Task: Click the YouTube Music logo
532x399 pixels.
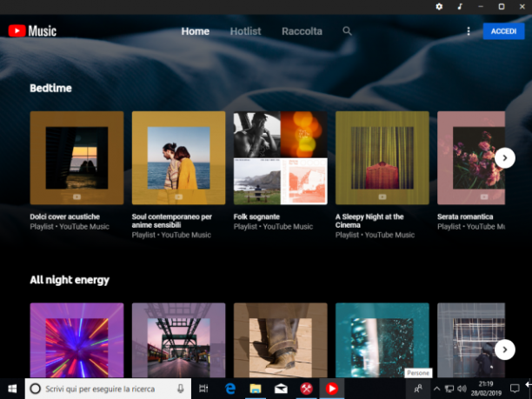Action: (32, 31)
